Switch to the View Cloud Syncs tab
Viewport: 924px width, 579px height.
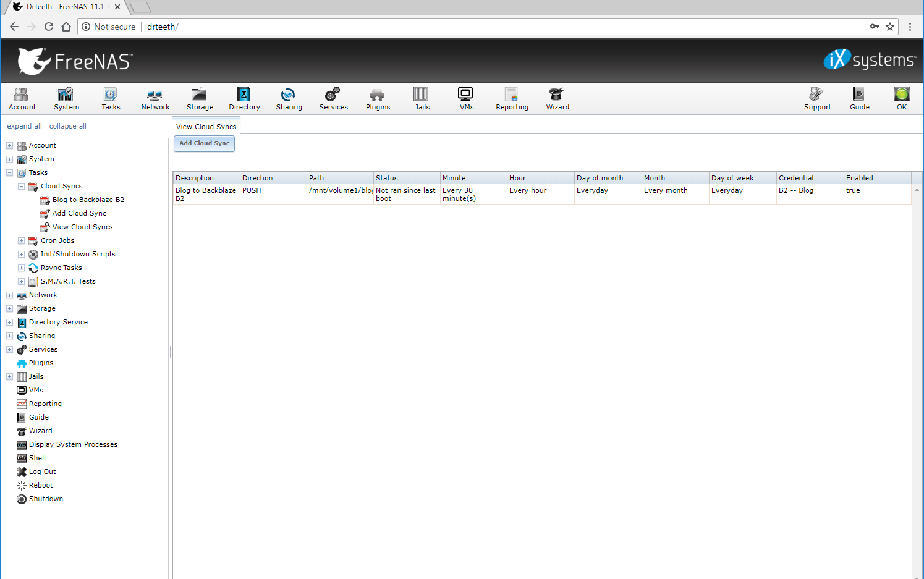point(206,127)
